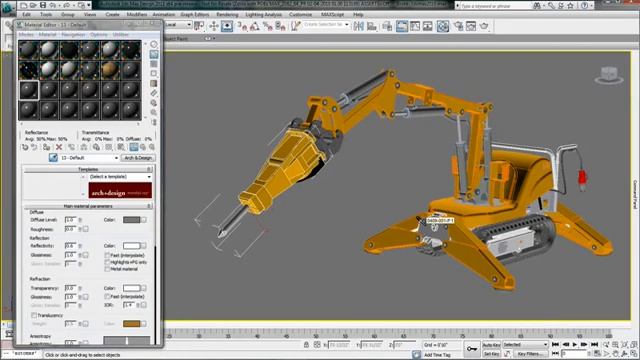Open the Material menu in Material Editor

point(47,35)
